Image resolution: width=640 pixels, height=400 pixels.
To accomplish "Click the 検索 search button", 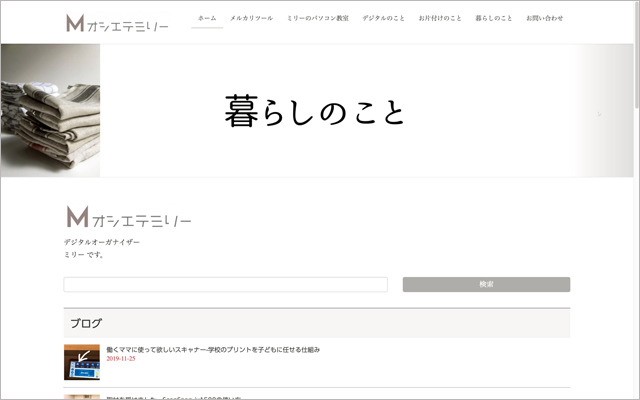I will (486, 284).
